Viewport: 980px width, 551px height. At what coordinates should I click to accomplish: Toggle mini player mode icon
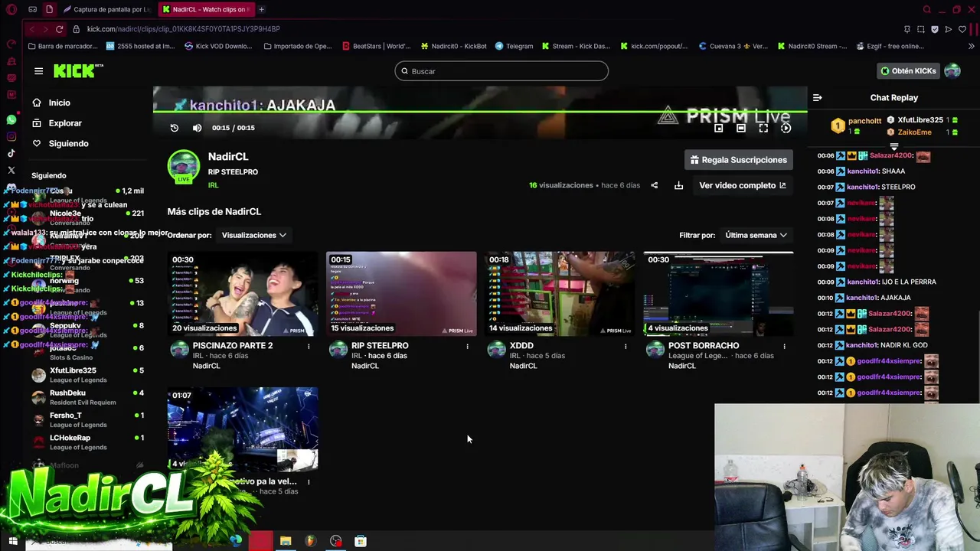(x=718, y=128)
